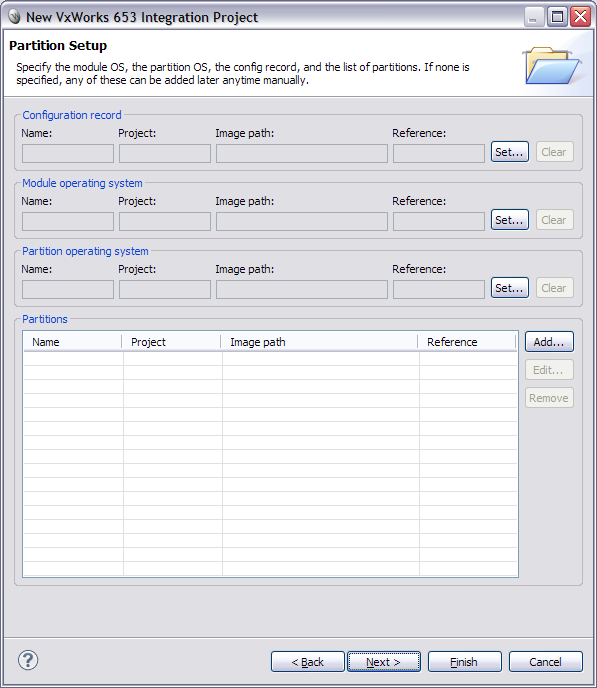Image resolution: width=597 pixels, height=688 pixels.
Task: Click Image path column header in Partitions
Action: 319,342
